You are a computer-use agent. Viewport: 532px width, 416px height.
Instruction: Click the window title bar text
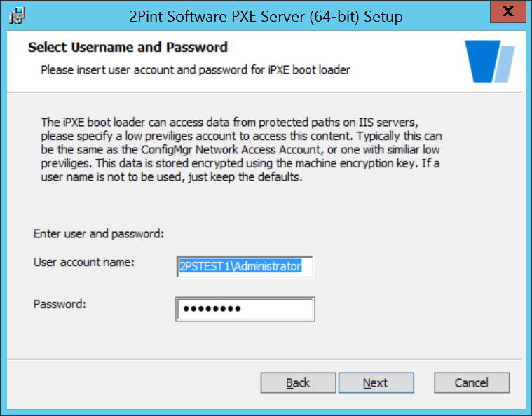(266, 16)
